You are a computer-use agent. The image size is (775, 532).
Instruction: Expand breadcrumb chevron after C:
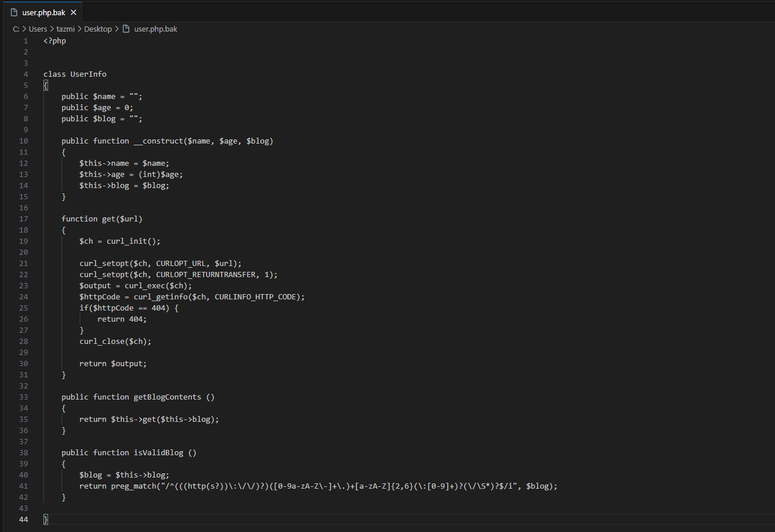(24, 29)
